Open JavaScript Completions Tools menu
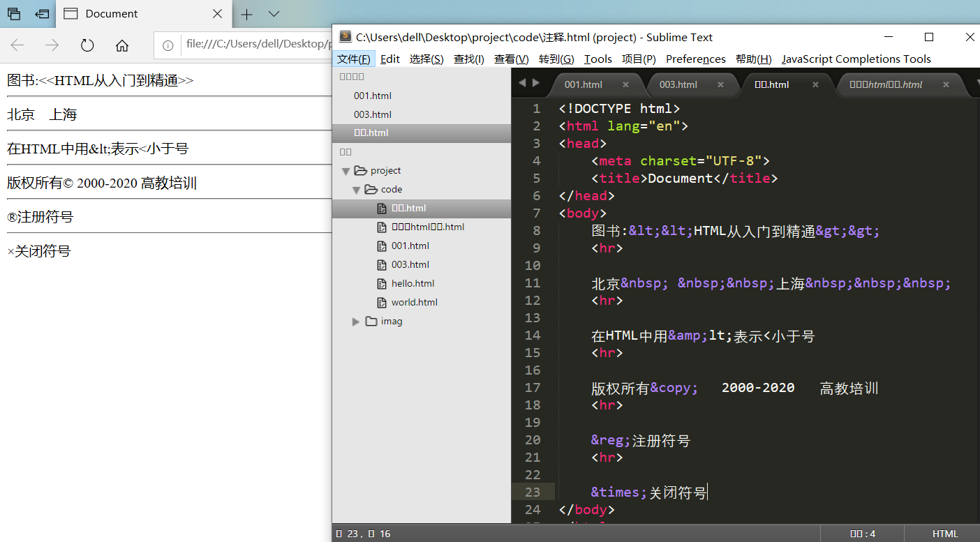The width and height of the screenshot is (980, 542). coord(856,59)
